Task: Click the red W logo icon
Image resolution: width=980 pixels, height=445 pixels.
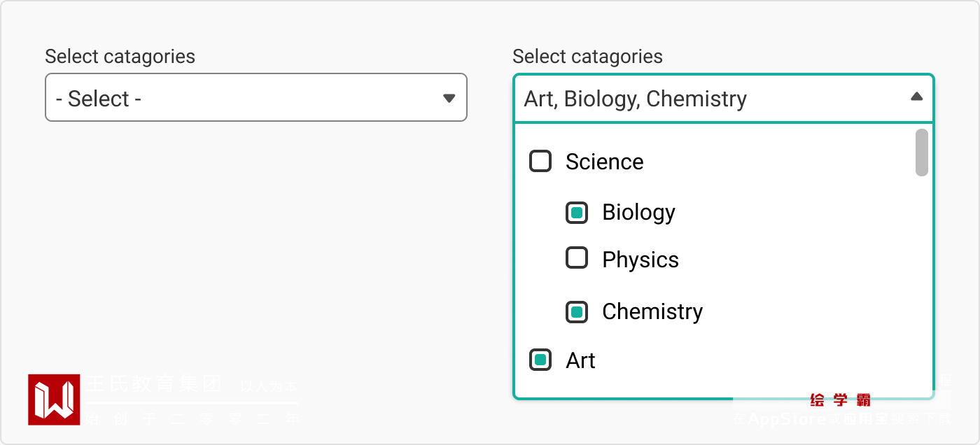Action: click(54, 400)
